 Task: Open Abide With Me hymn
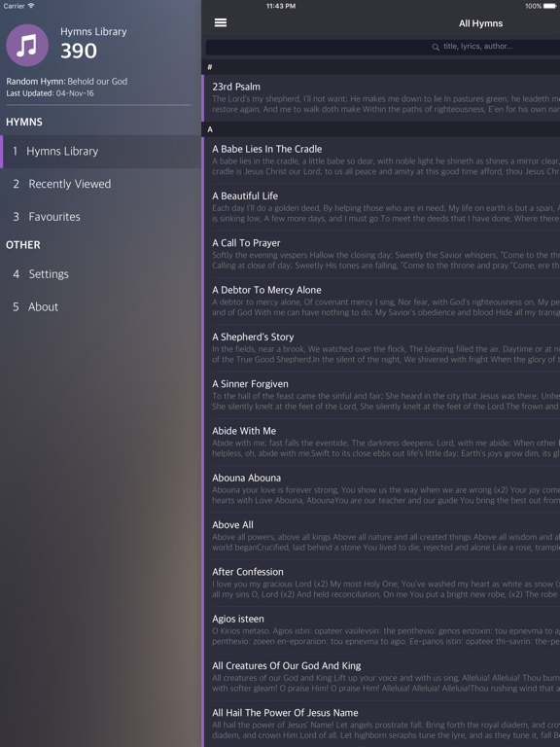coord(381,443)
